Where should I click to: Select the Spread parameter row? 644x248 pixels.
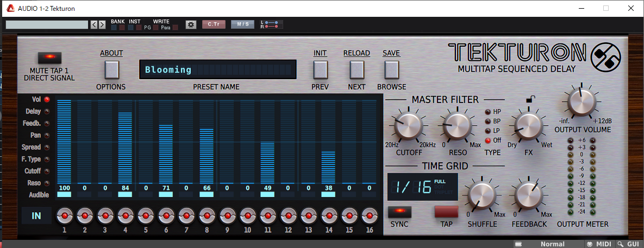[37, 147]
